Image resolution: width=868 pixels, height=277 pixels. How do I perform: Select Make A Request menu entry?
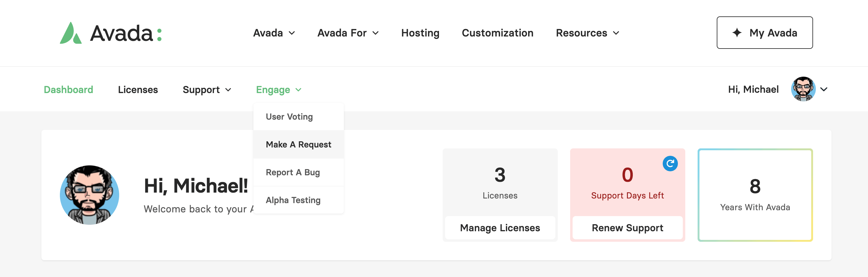point(298,144)
